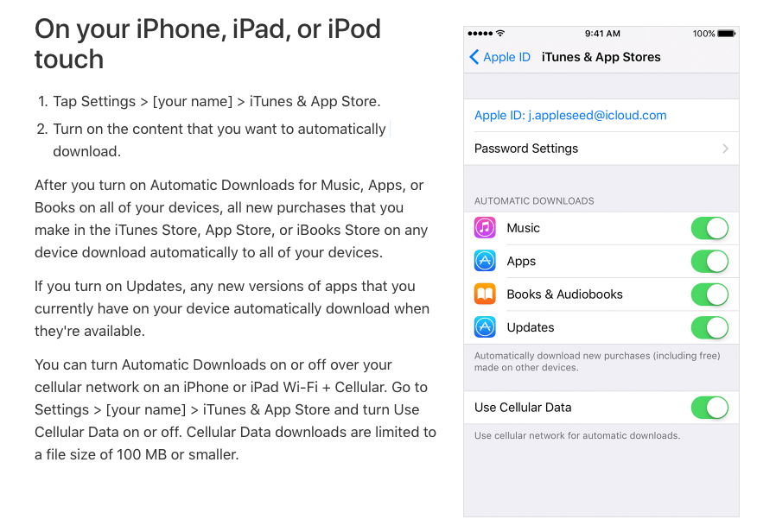This screenshot has height=532, width=776.
Task: Tap the Apple ID j.appleseed@icloud.com link
Action: [x=570, y=115]
